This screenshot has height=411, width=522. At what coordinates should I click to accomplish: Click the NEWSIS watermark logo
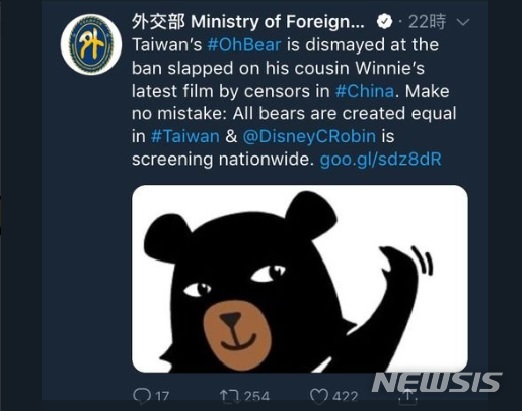[x=437, y=382]
